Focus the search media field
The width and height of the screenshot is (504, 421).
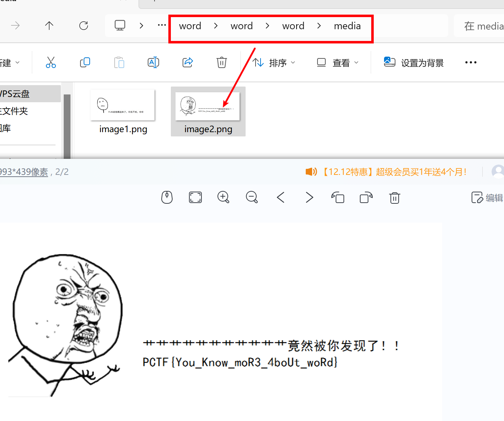coord(479,26)
